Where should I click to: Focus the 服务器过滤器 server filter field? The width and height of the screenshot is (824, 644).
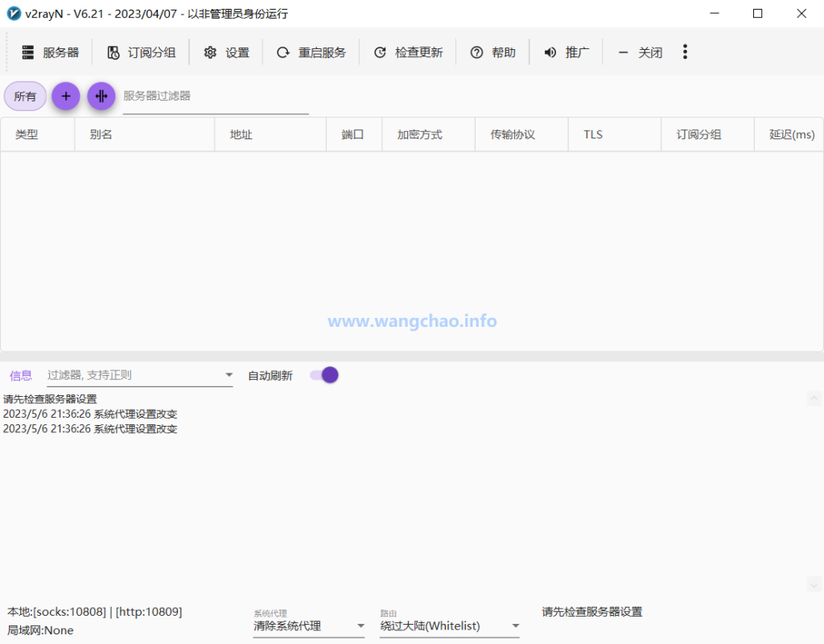click(216, 97)
